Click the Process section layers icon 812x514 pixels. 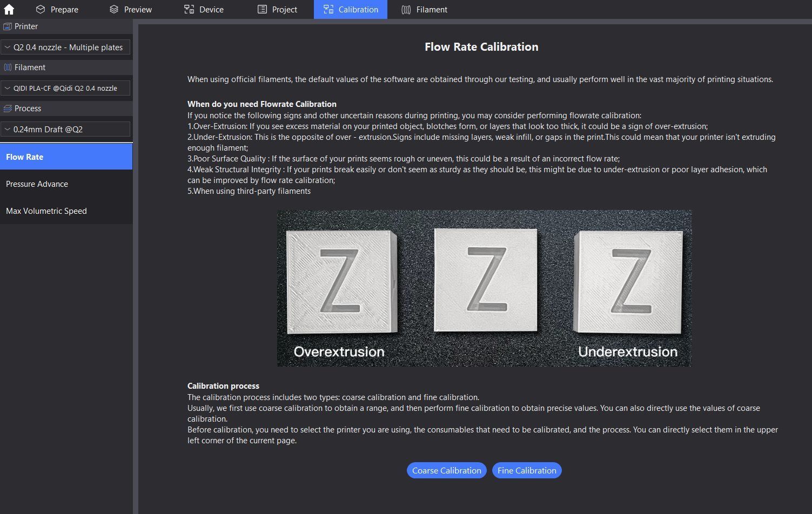(8, 109)
